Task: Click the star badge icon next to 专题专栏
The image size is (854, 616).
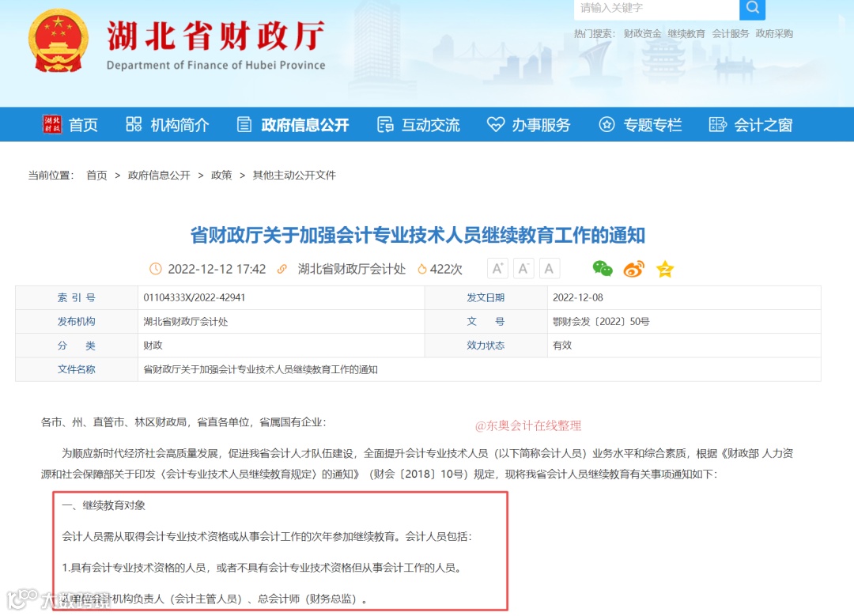Action: [606, 124]
